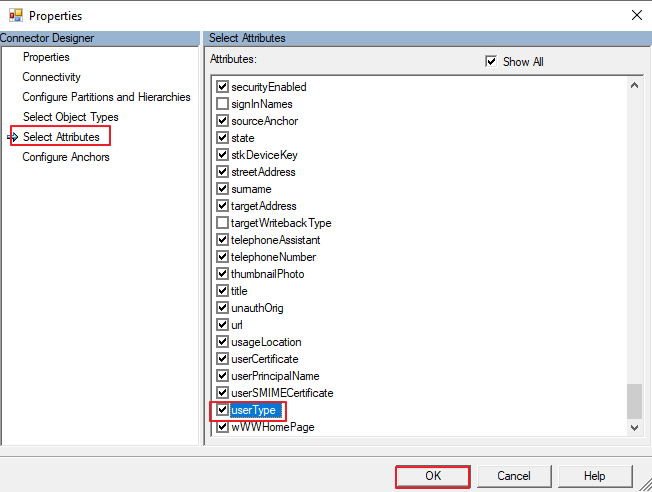The image size is (652, 492).
Task: Uncheck the sourceAnchor attribute checkbox
Action: [222, 121]
